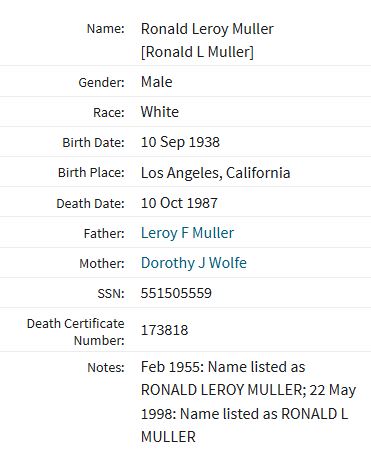Click the Name: field label
The width and height of the screenshot is (371, 455).
click(x=106, y=29)
